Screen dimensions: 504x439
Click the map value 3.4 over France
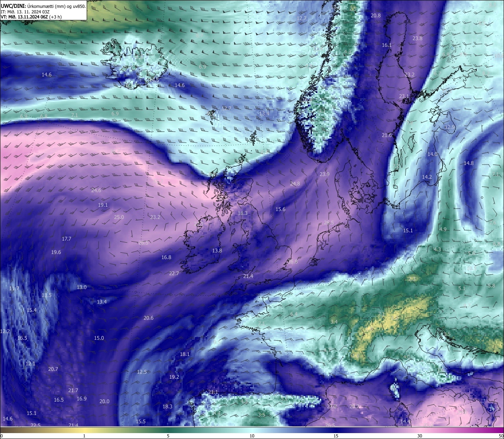[x=334, y=322]
